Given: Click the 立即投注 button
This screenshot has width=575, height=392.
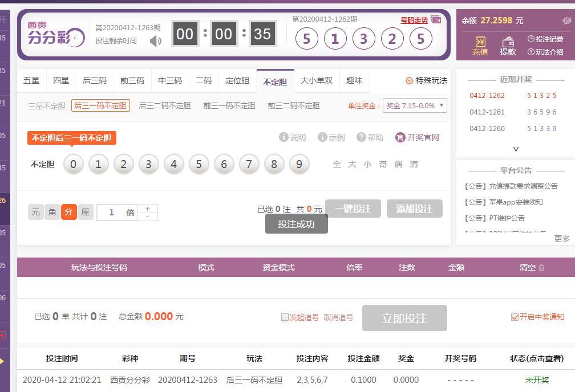Looking at the screenshot, I should 404,318.
